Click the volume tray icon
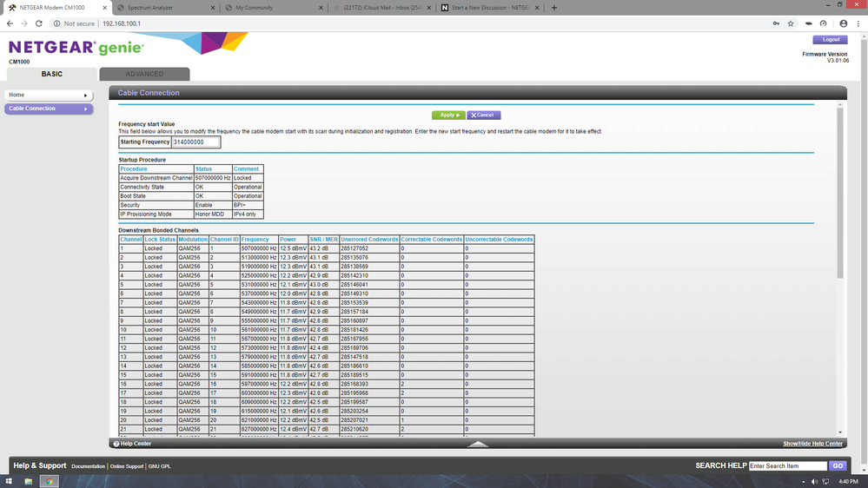The width and height of the screenshot is (868, 488). (x=814, y=482)
